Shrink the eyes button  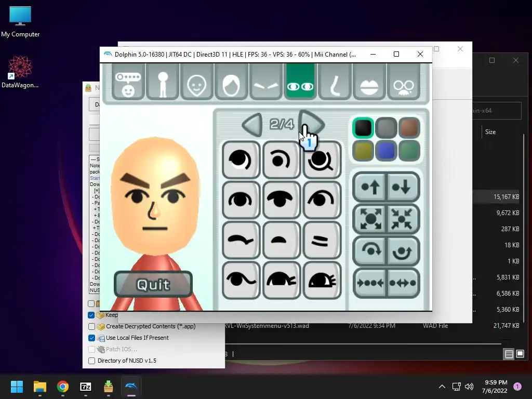(x=403, y=219)
